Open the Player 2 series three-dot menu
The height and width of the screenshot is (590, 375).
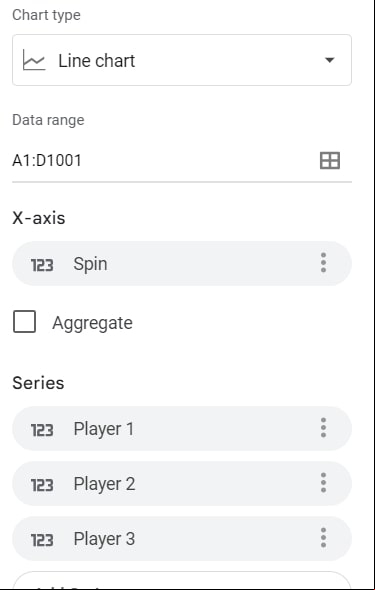[323, 483]
